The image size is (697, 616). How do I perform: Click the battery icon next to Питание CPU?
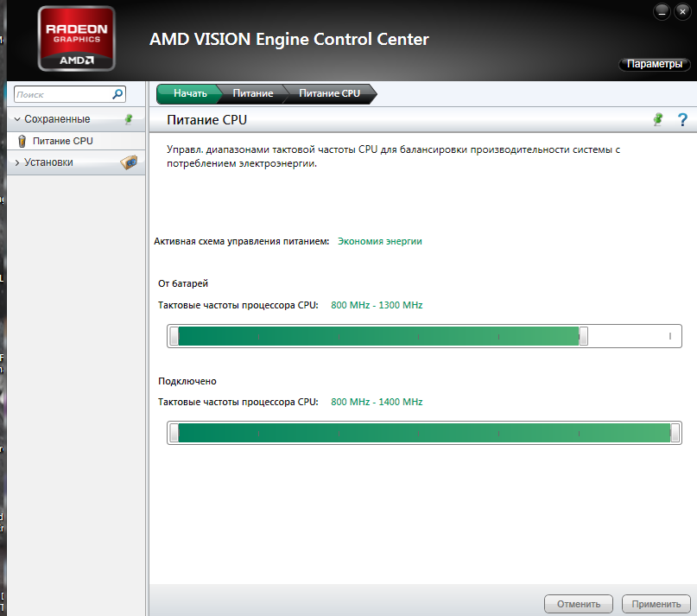point(22,141)
